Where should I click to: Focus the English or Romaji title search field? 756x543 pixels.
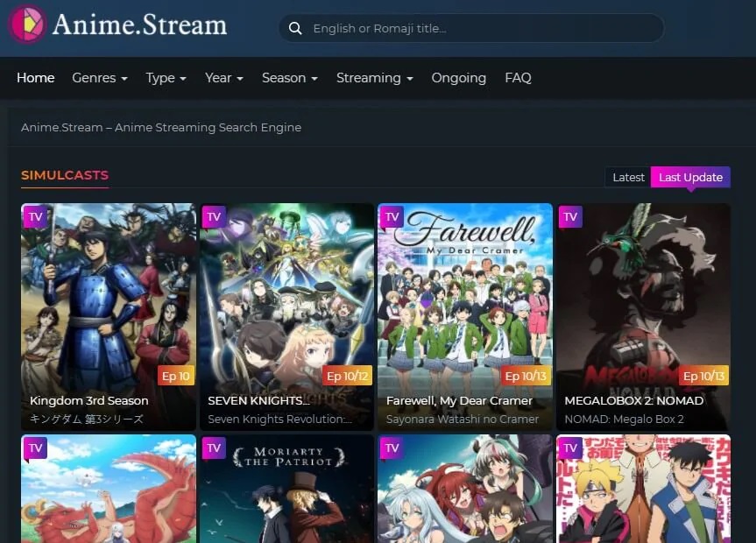pos(471,28)
